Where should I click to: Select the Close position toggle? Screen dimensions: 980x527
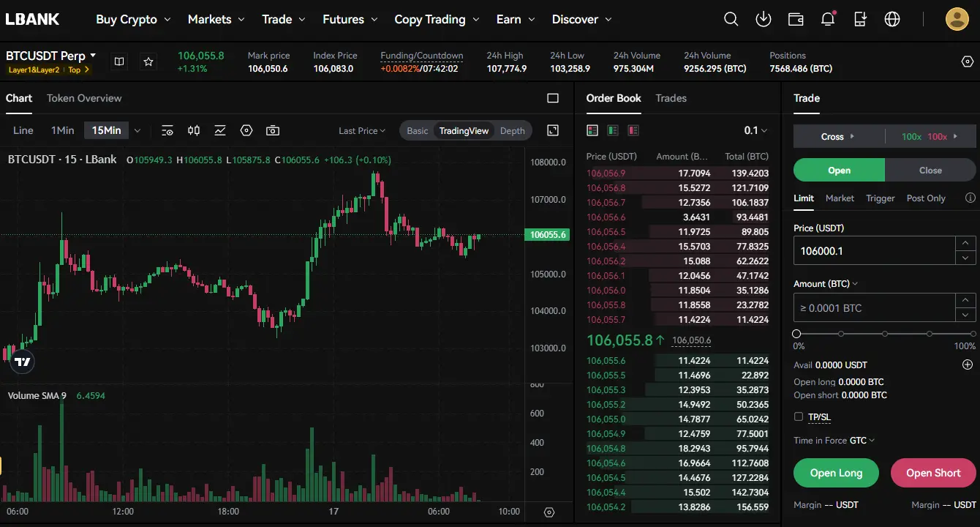coord(930,170)
